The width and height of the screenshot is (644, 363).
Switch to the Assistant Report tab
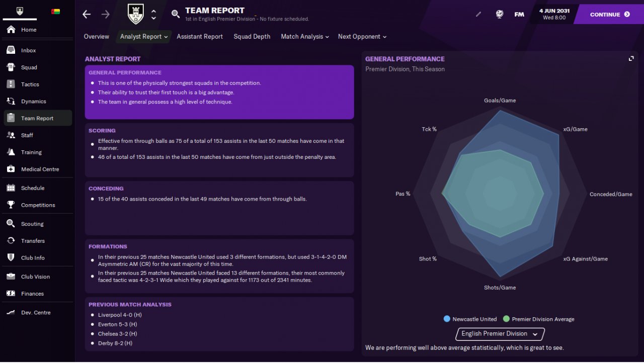click(x=200, y=37)
